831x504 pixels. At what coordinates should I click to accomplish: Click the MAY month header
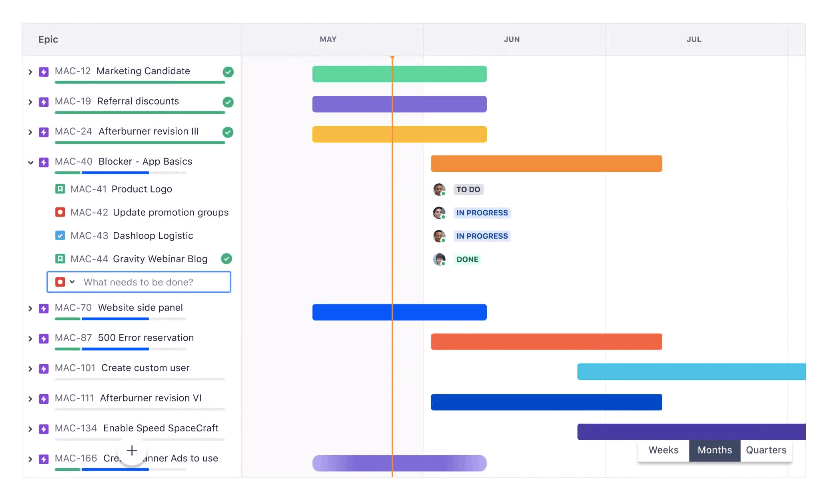328,39
